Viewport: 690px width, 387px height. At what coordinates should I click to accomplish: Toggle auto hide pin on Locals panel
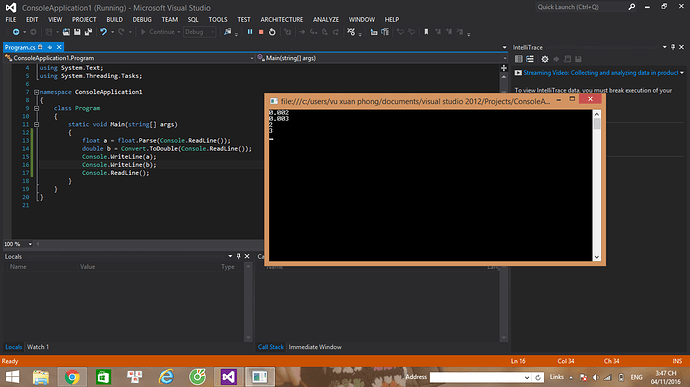tap(239, 256)
